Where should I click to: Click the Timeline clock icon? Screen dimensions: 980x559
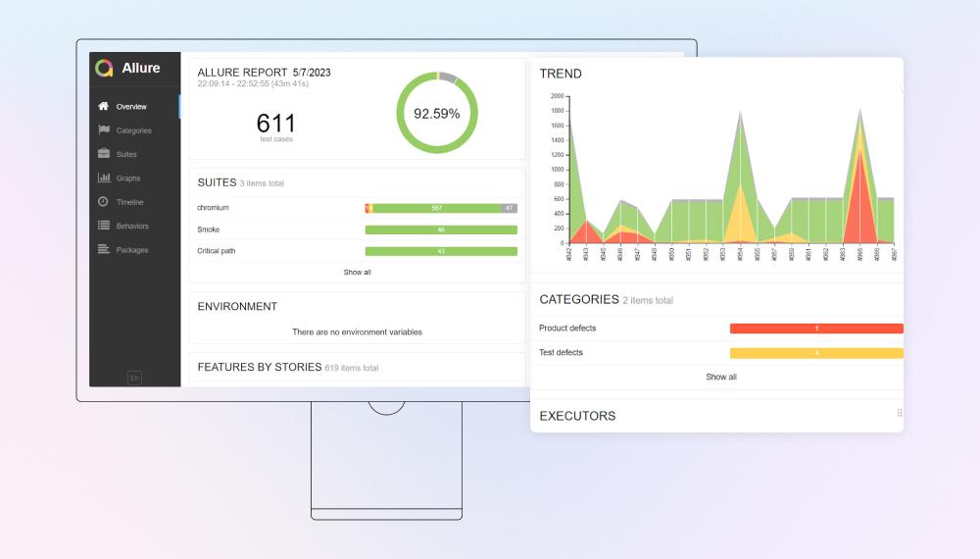[104, 202]
